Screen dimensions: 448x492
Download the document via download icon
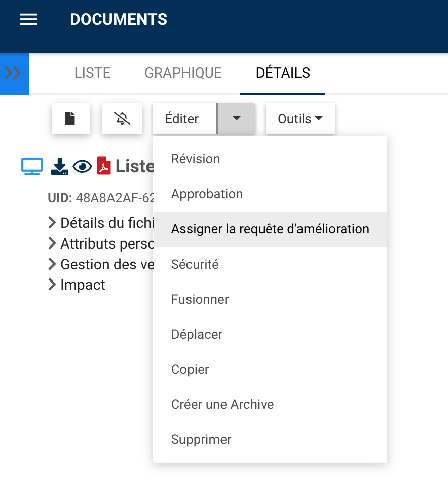point(60,166)
